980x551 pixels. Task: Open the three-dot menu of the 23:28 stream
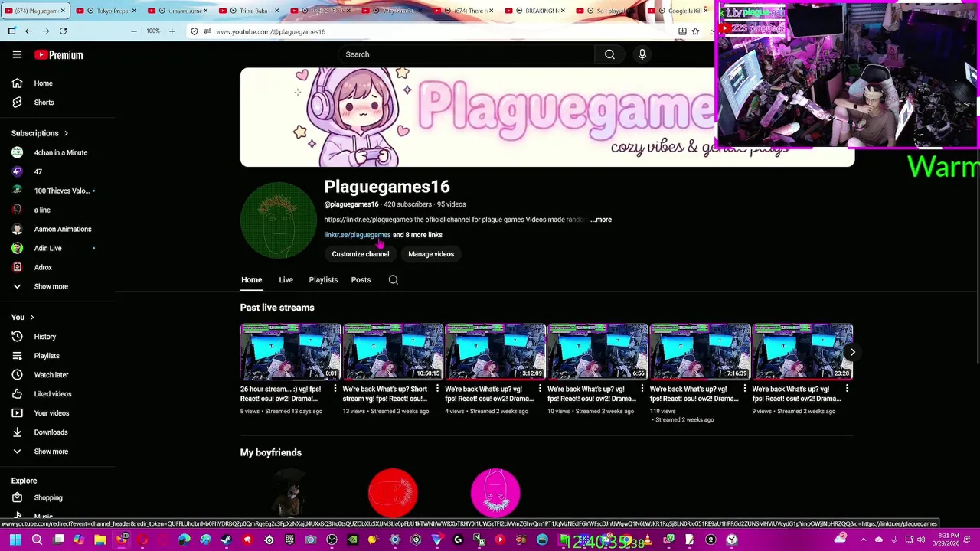pyautogui.click(x=847, y=390)
